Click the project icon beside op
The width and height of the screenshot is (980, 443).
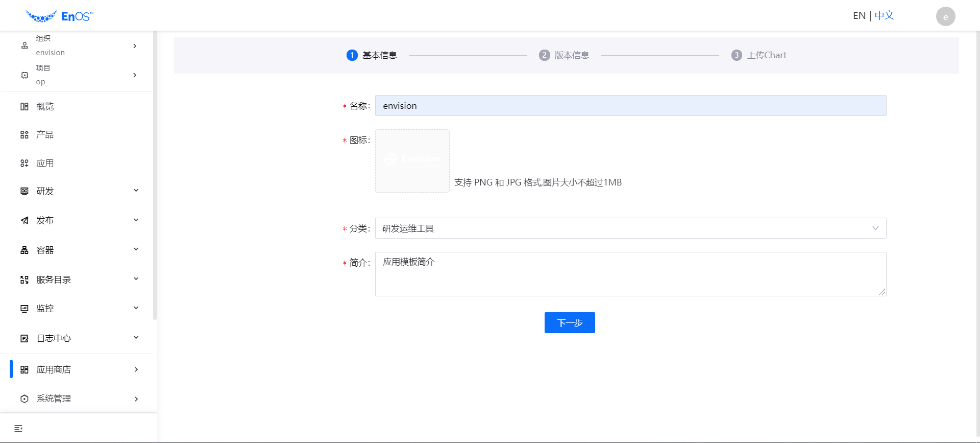(x=24, y=75)
